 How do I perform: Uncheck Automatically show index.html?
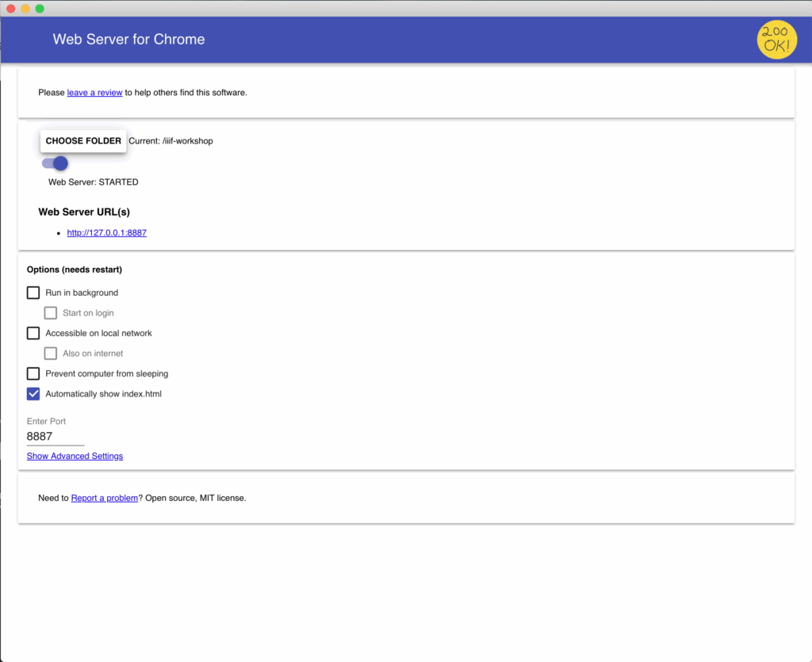coord(33,394)
